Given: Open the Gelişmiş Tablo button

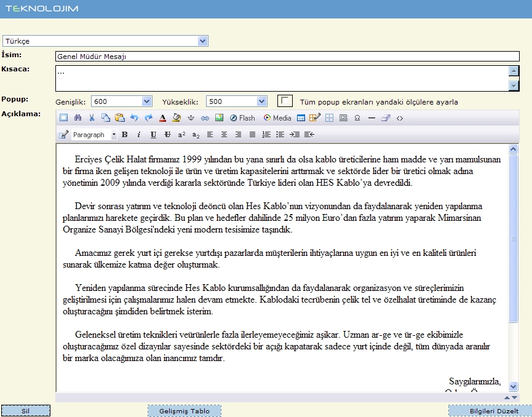Looking at the screenshot, I should pyautogui.click(x=185, y=411).
